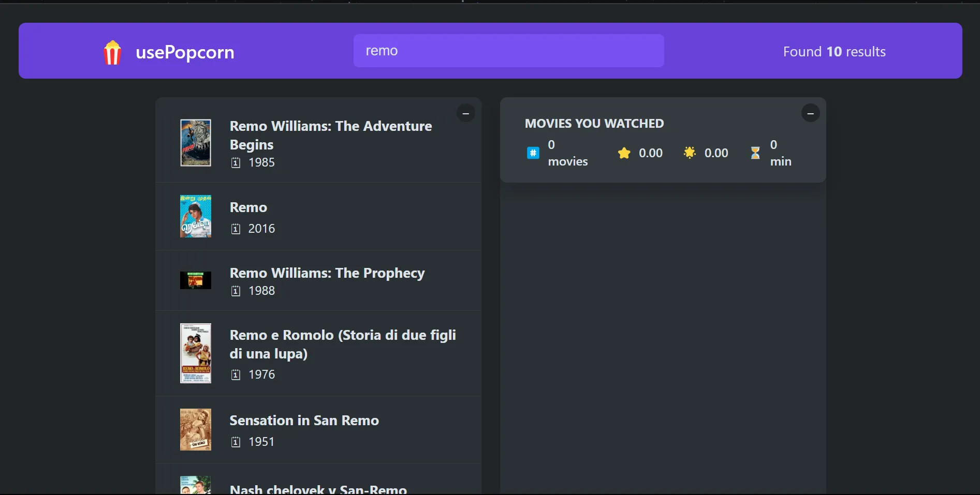Click the hourglass runtime icon
980x495 pixels.
coord(755,153)
